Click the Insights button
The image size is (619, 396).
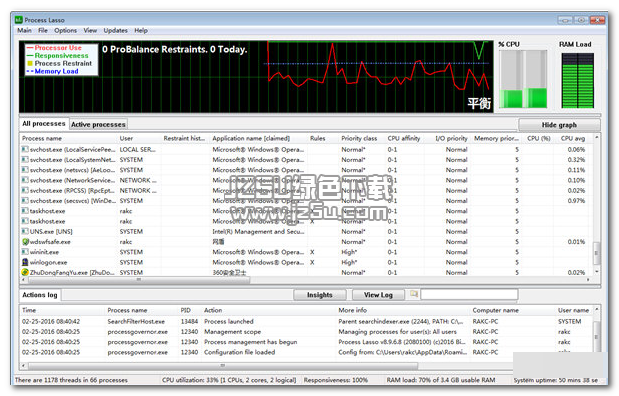click(x=320, y=295)
